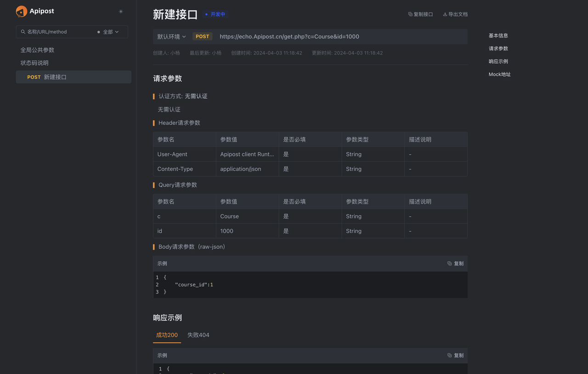The image size is (588, 374).
Task: Click the 导出文档 button
Action: pos(455,14)
